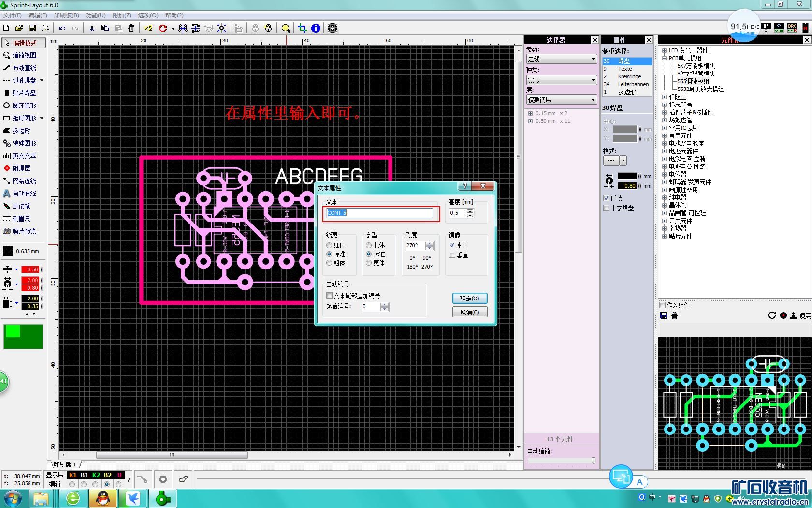Click the 取消(C) button
This screenshot has height=508, width=812.
coord(469,312)
